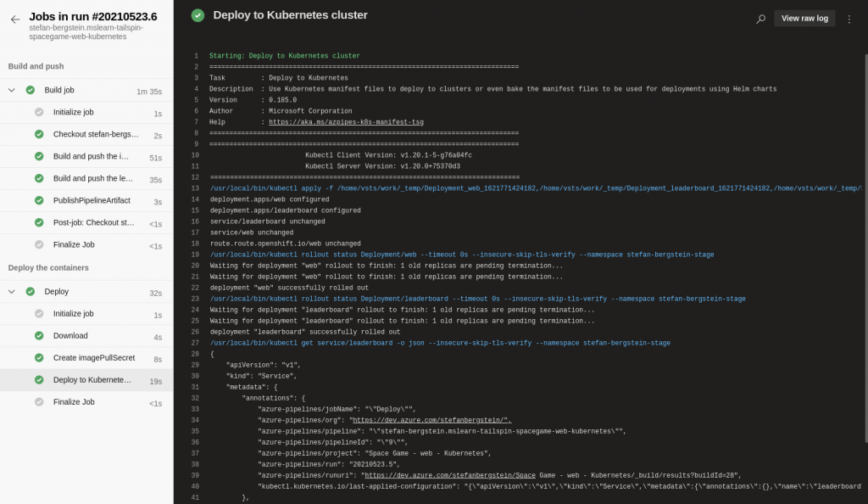Collapse the Build job group
Image resolution: width=868 pixels, height=504 pixels.
[x=12, y=90]
